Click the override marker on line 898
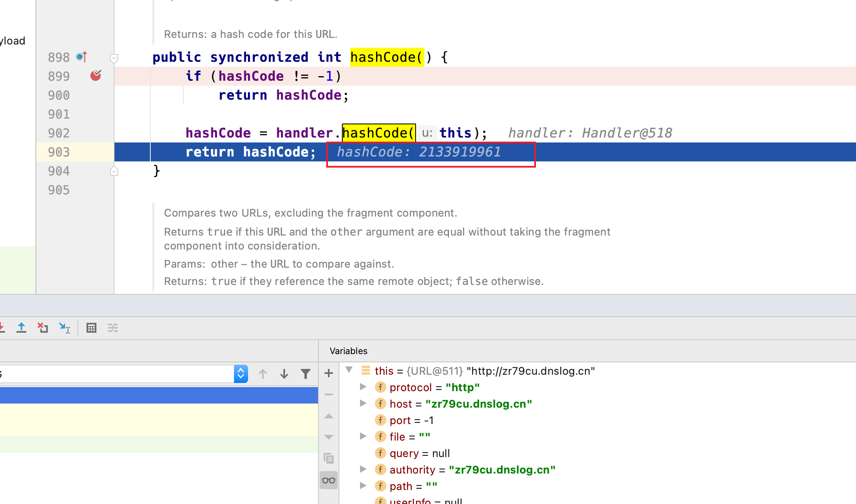The width and height of the screenshot is (856, 504). pyautogui.click(x=82, y=57)
